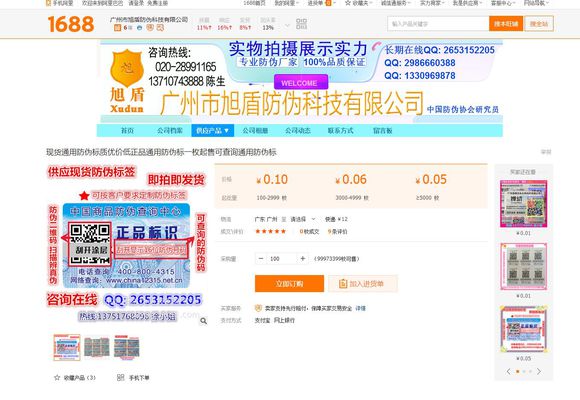Select the second product thumbnail image

[x=97, y=347]
